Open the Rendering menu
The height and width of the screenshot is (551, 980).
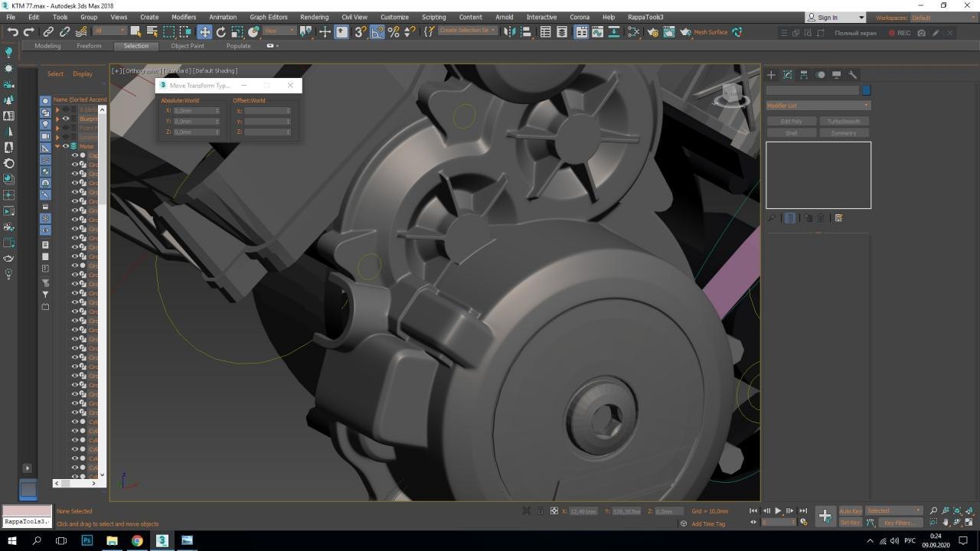coord(314,17)
